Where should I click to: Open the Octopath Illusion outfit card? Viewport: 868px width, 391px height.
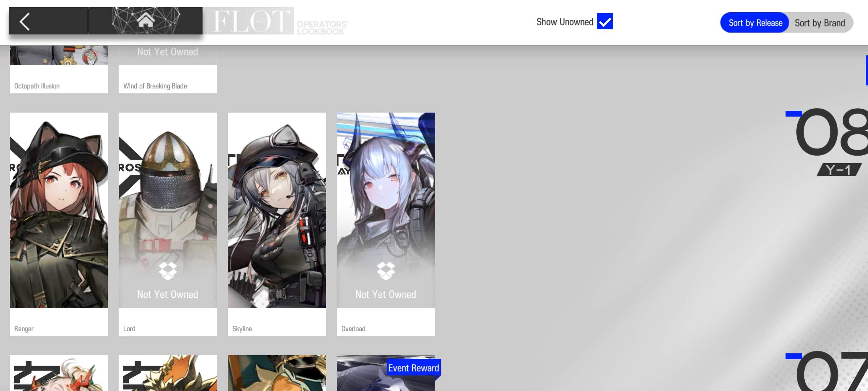coord(59,69)
